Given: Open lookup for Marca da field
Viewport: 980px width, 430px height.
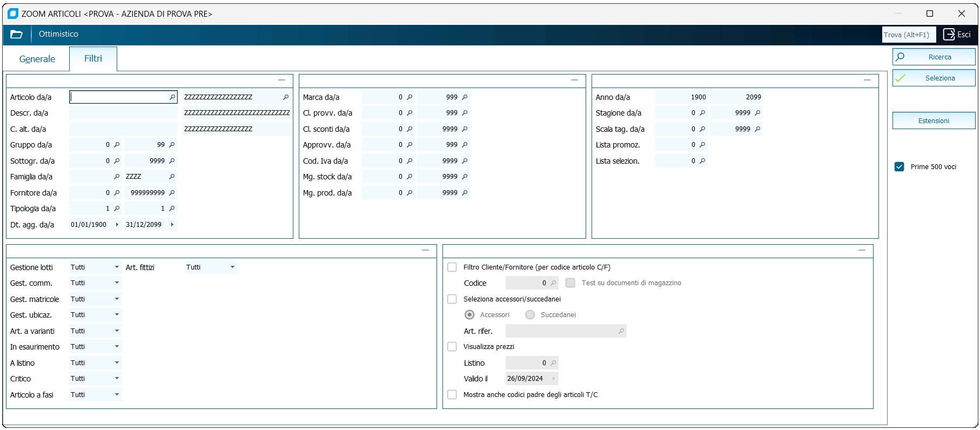Looking at the screenshot, I should (x=410, y=97).
